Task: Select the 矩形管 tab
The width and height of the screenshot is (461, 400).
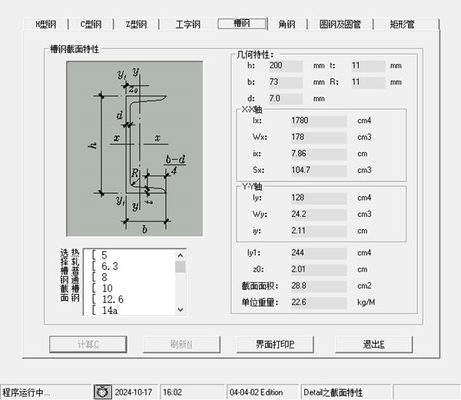Action: [x=402, y=24]
